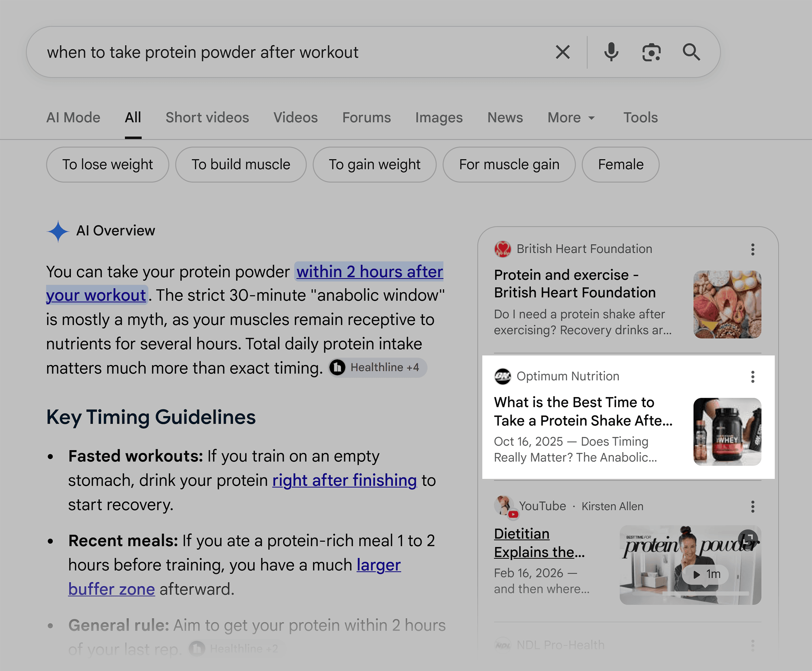The width and height of the screenshot is (812, 671).
Task: Open the News tab
Action: coord(505,118)
